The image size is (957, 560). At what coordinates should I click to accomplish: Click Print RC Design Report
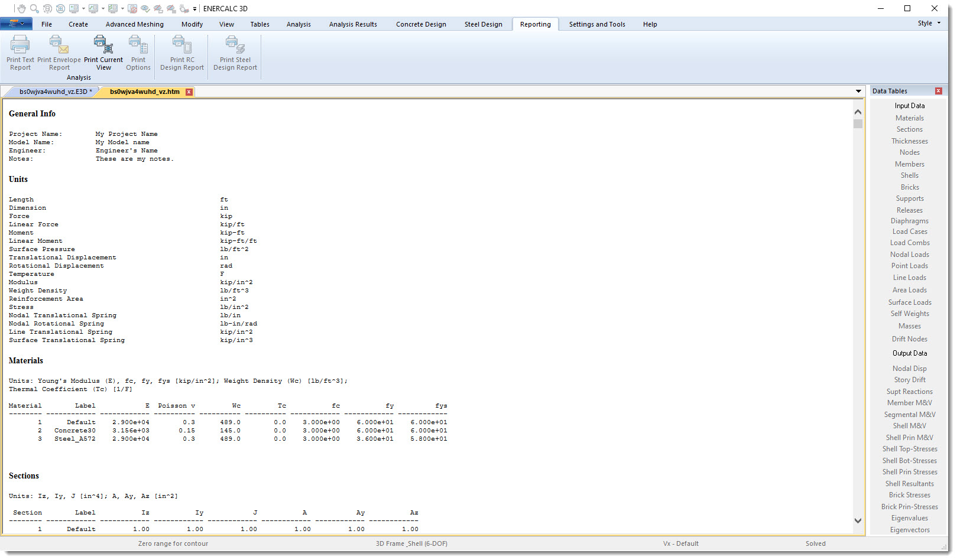pyautogui.click(x=181, y=53)
